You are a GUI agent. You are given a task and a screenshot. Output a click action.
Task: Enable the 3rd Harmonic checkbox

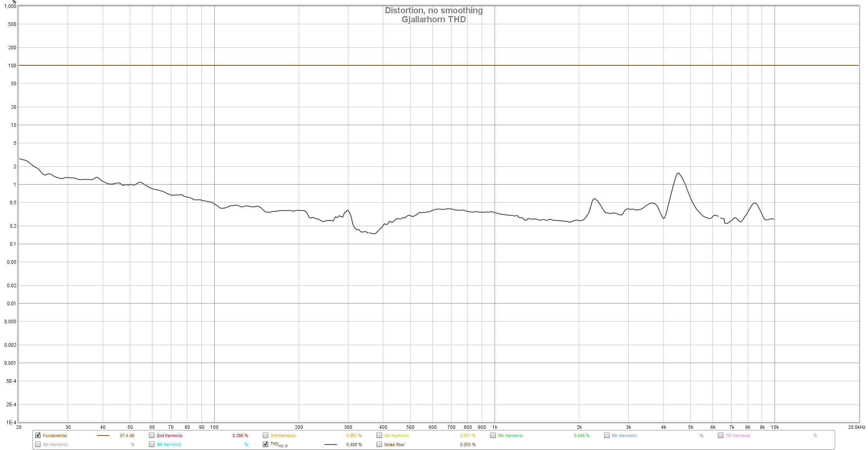click(265, 435)
